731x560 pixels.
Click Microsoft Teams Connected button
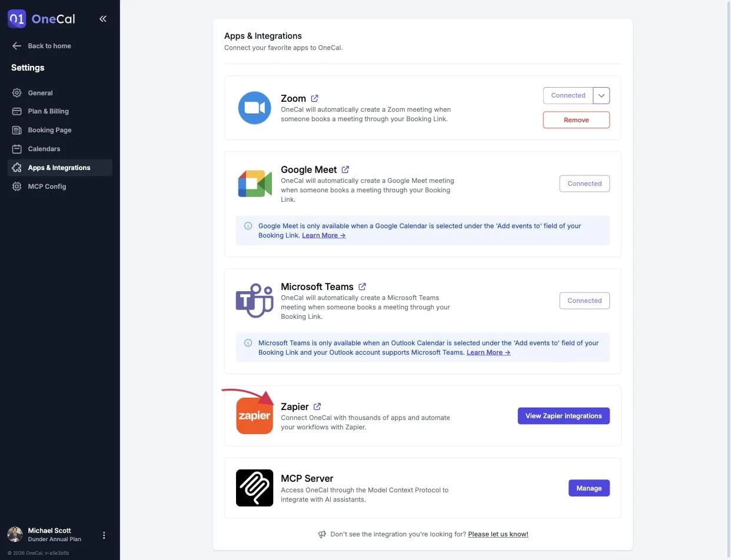point(584,301)
